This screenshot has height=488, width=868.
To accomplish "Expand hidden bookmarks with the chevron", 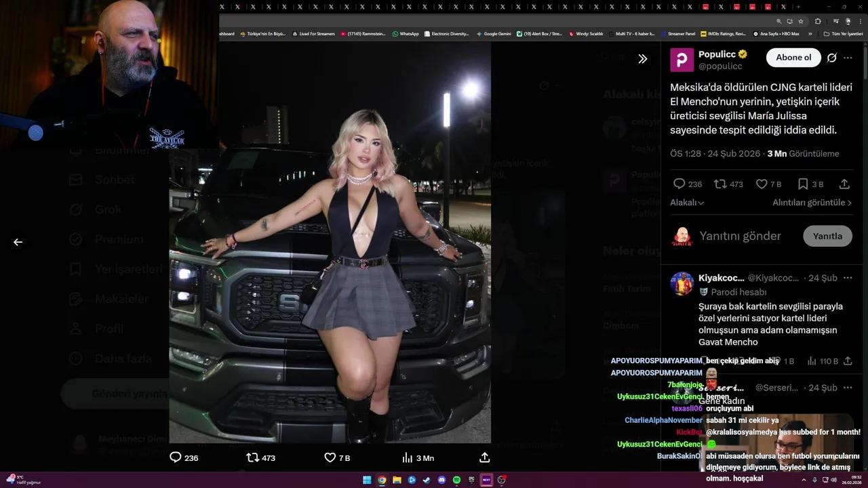I will [810, 33].
